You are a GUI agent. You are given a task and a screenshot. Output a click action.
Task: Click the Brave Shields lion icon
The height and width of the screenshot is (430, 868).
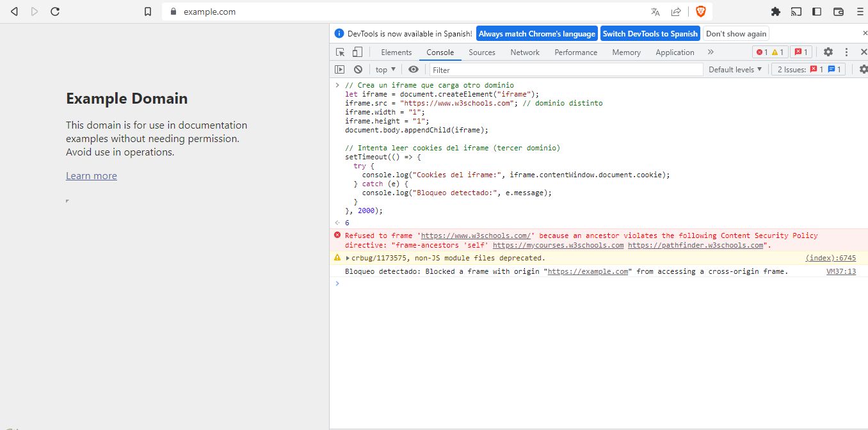[x=700, y=12]
